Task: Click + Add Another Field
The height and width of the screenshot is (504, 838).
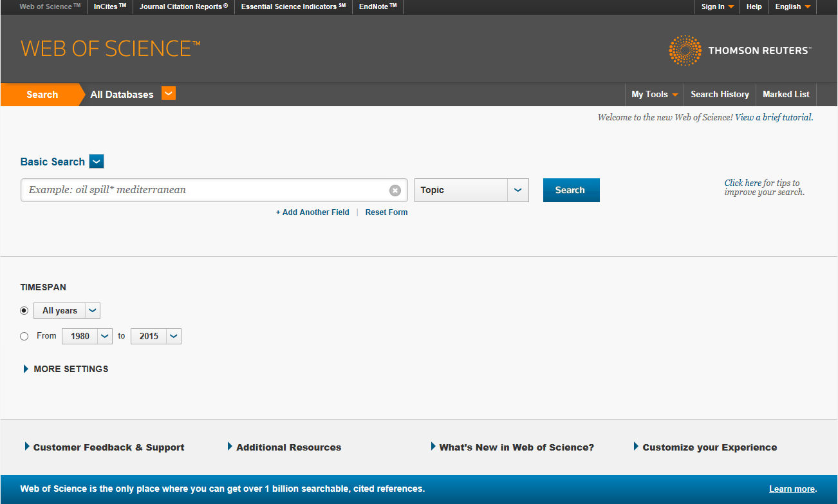Action: [x=312, y=212]
